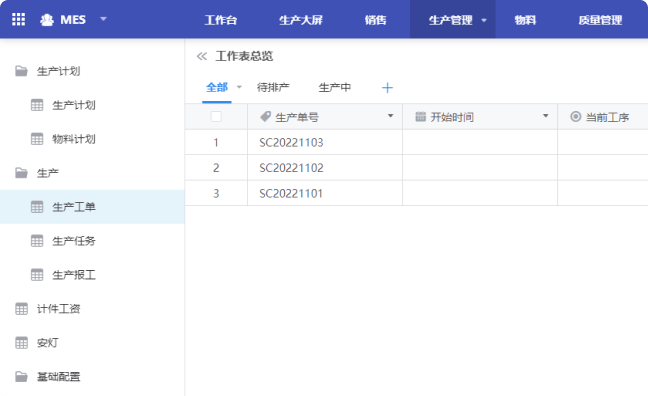The image size is (648, 396).
Task: Click the 计件工资 table icon
Action: [21, 308]
